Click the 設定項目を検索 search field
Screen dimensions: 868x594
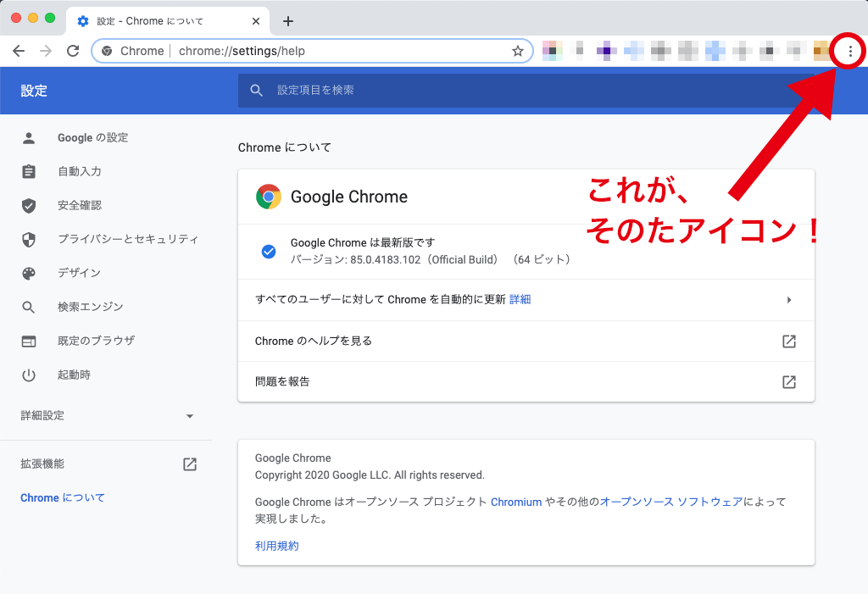pos(526,90)
